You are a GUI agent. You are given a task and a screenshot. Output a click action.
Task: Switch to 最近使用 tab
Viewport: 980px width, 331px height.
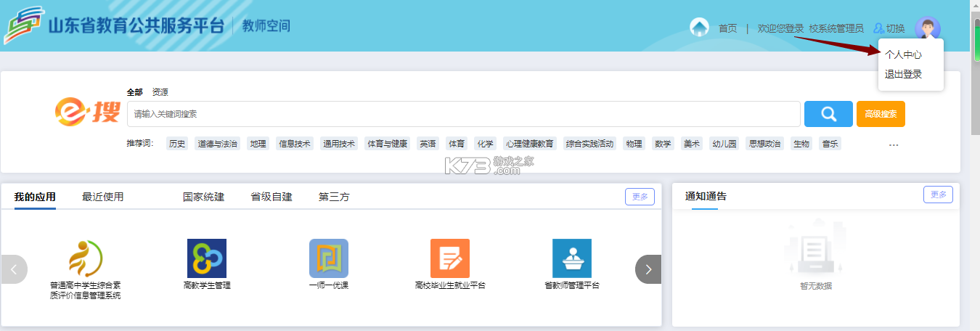tap(102, 197)
